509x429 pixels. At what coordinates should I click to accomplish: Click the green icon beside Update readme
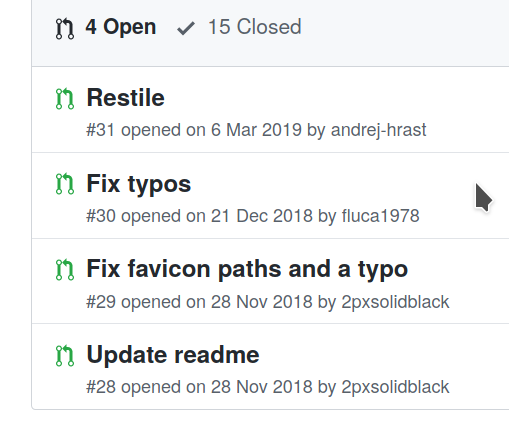pos(65,355)
